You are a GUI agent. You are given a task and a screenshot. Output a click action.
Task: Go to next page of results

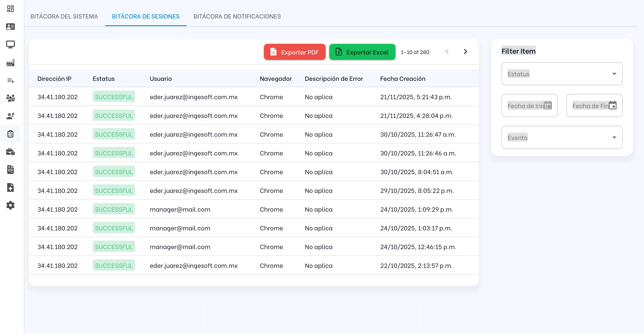click(465, 51)
